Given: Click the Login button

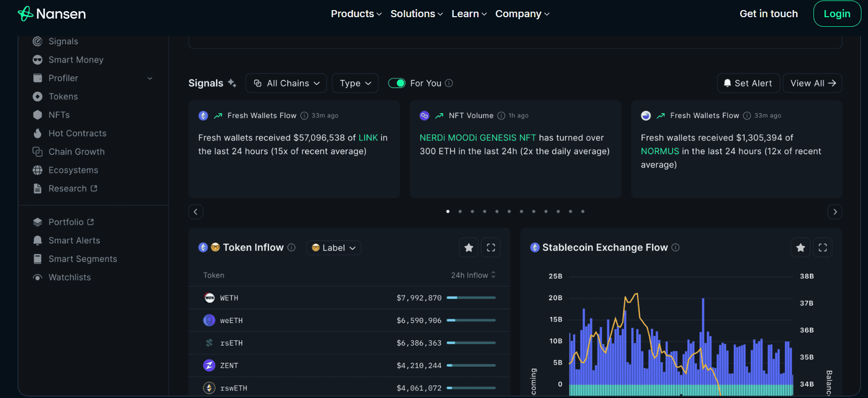Looking at the screenshot, I should coord(837,14).
